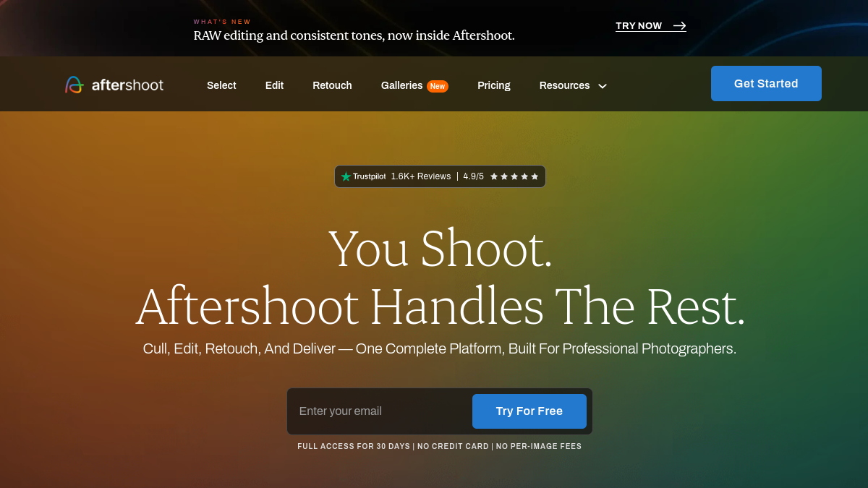Click the orange New badge
The height and width of the screenshot is (488, 868).
click(438, 86)
